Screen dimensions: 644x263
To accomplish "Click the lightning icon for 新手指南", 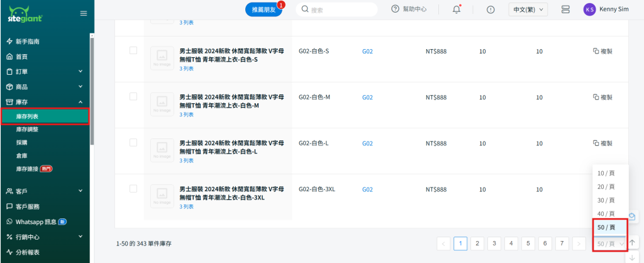I will (9, 42).
